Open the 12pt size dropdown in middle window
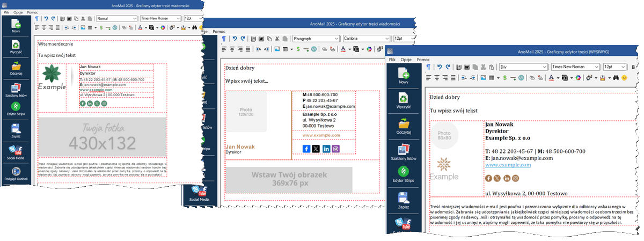 tap(404, 39)
